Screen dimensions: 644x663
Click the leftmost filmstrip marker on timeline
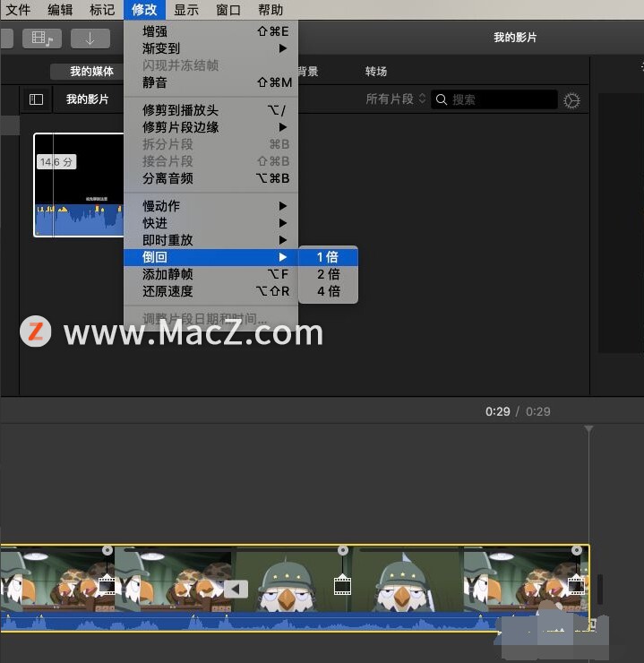pyautogui.click(x=107, y=586)
